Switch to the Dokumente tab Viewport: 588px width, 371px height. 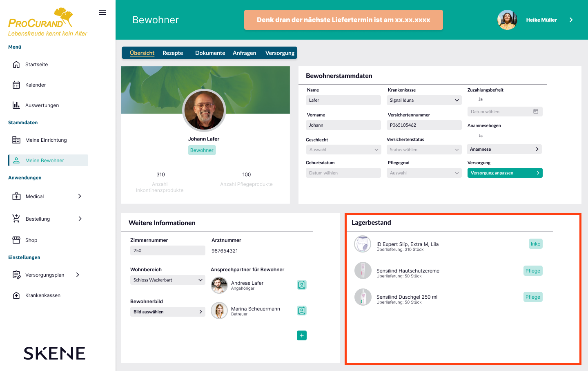point(210,53)
